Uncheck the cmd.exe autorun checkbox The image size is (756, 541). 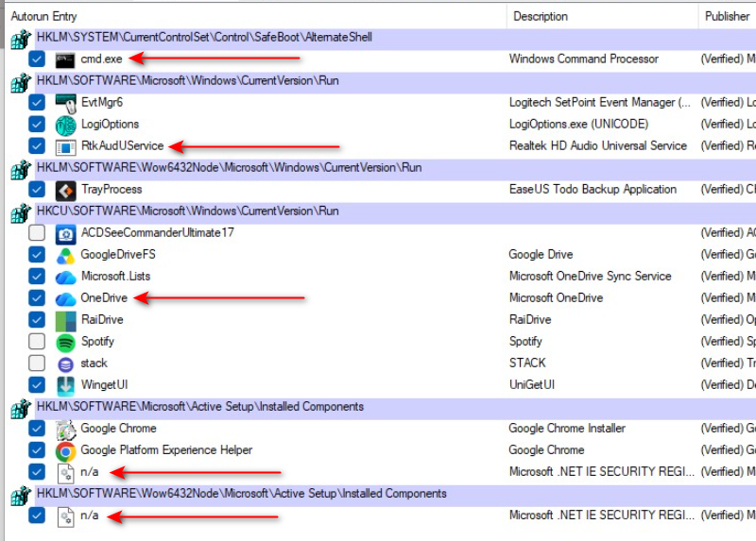click(x=37, y=59)
